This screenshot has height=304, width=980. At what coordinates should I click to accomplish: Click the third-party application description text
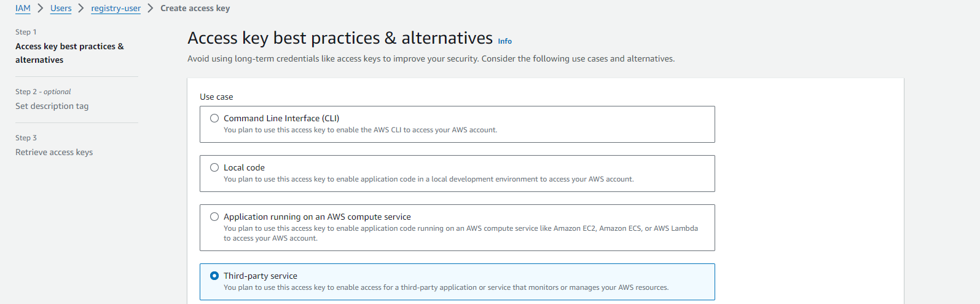tap(445, 287)
